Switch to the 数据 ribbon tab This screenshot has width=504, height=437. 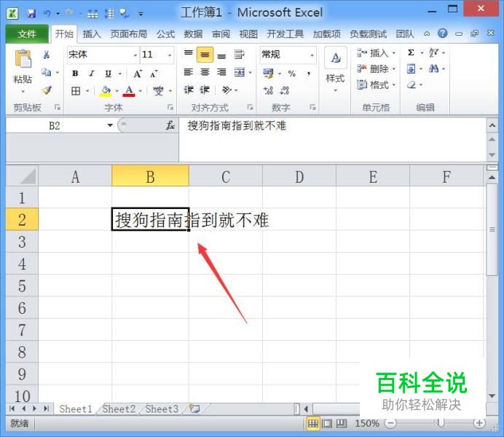tap(193, 34)
